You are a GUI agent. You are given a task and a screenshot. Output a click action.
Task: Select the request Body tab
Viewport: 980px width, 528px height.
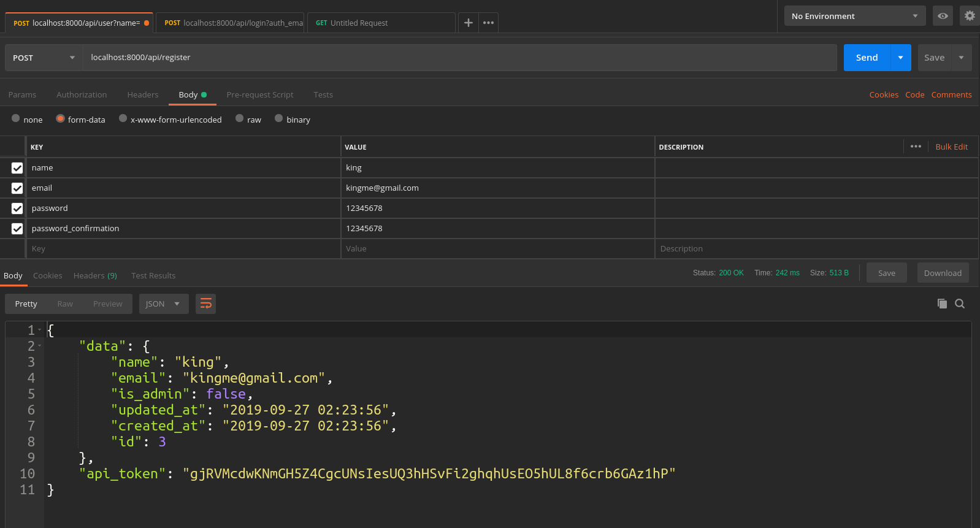(193, 94)
